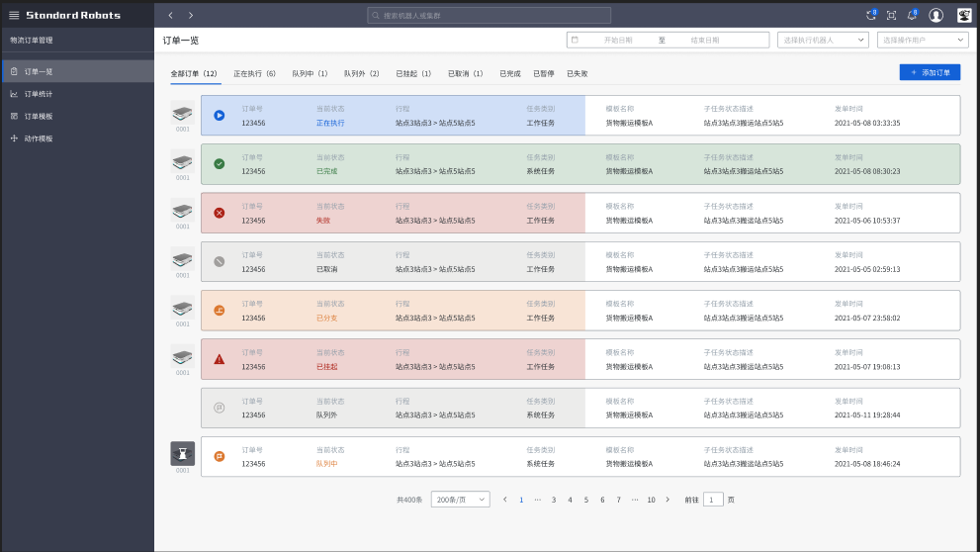Focus the 搜索机器人或集群 search box

[x=490, y=15]
